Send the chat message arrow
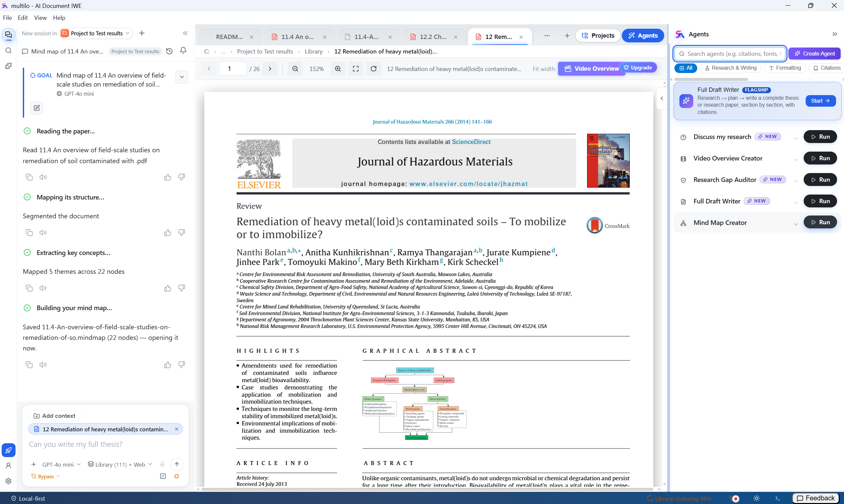This screenshot has width=844, height=504. tap(177, 465)
